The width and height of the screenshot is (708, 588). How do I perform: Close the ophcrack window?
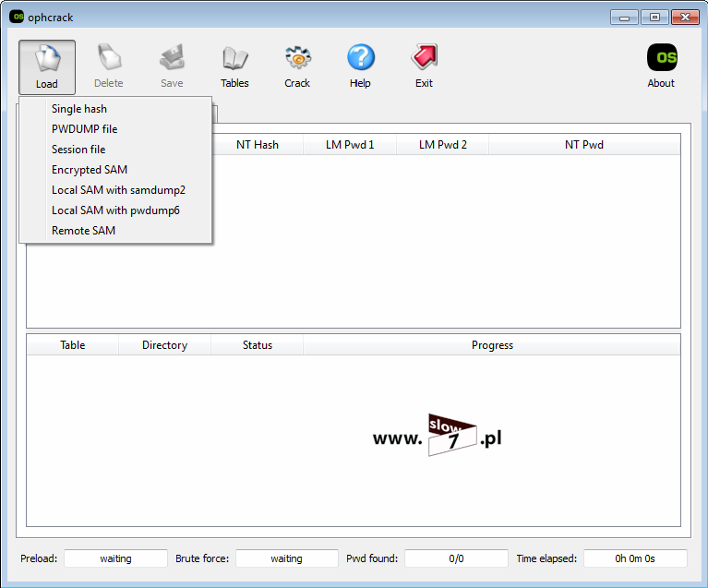(685, 18)
